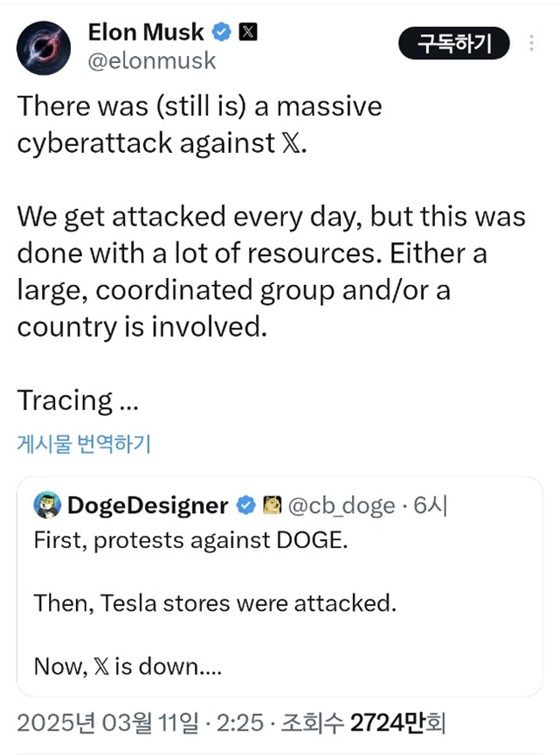
Task: Click the X affiliation badge beside the checkmark
Action: coord(248,32)
